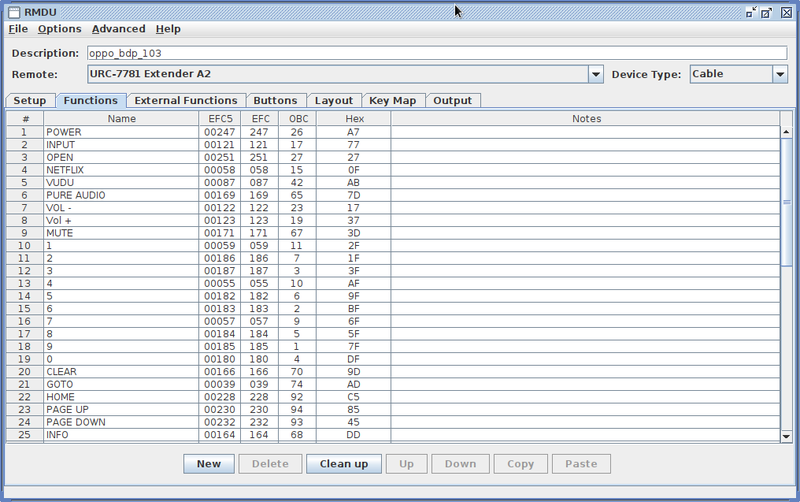
Task: Select the Vol + function name
Action: point(121,220)
